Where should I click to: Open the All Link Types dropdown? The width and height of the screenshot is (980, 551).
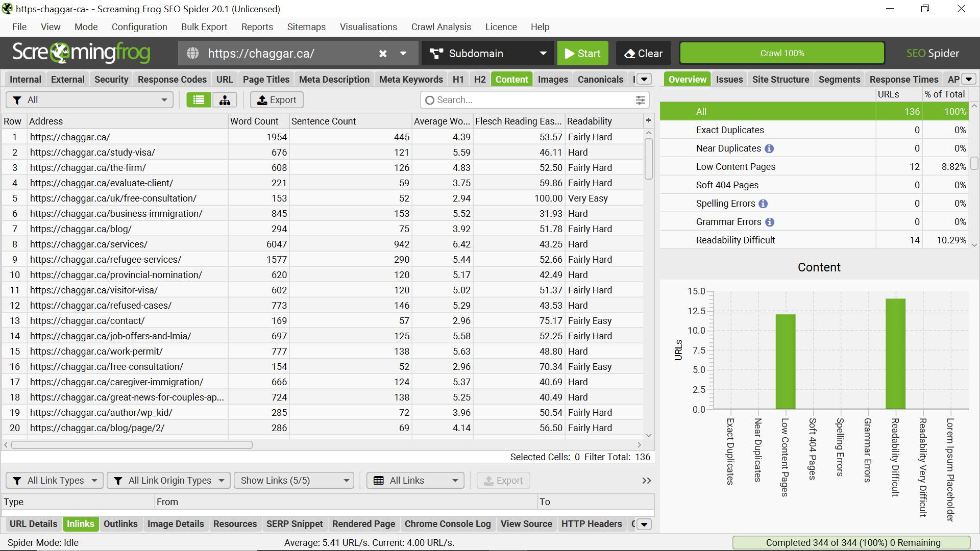(55, 481)
